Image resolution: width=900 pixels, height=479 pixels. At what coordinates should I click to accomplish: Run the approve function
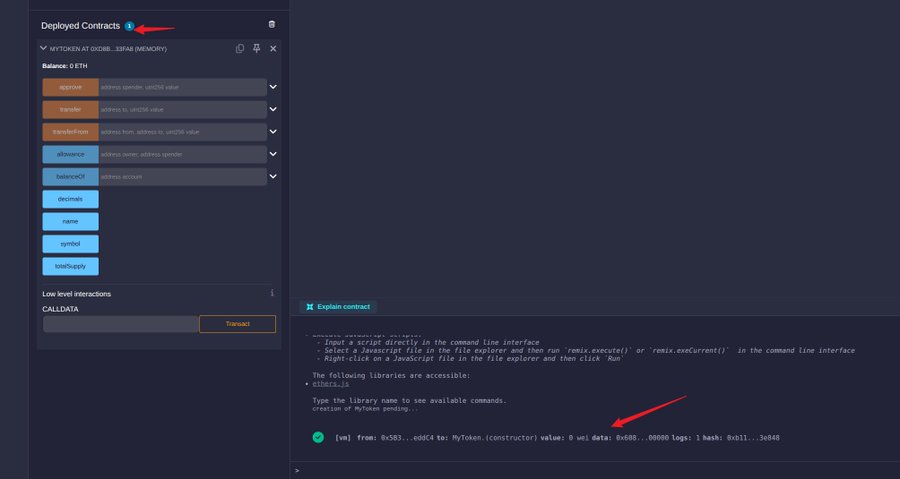click(71, 87)
